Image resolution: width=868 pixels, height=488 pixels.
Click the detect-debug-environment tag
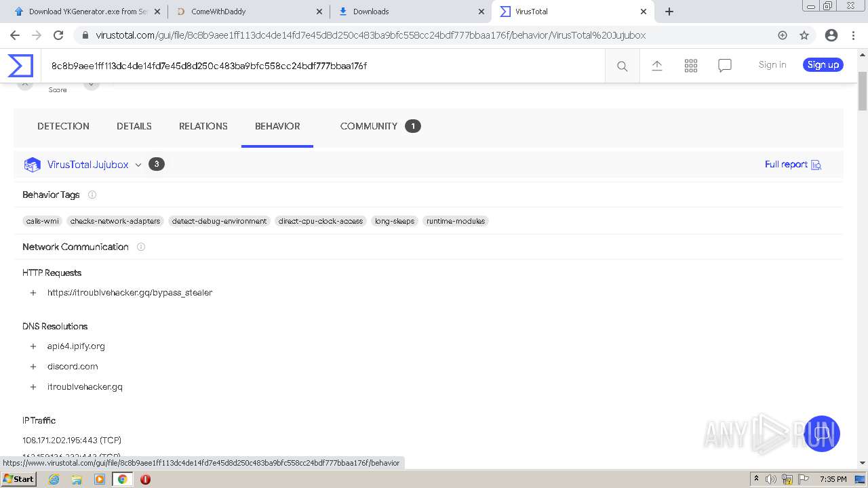219,221
